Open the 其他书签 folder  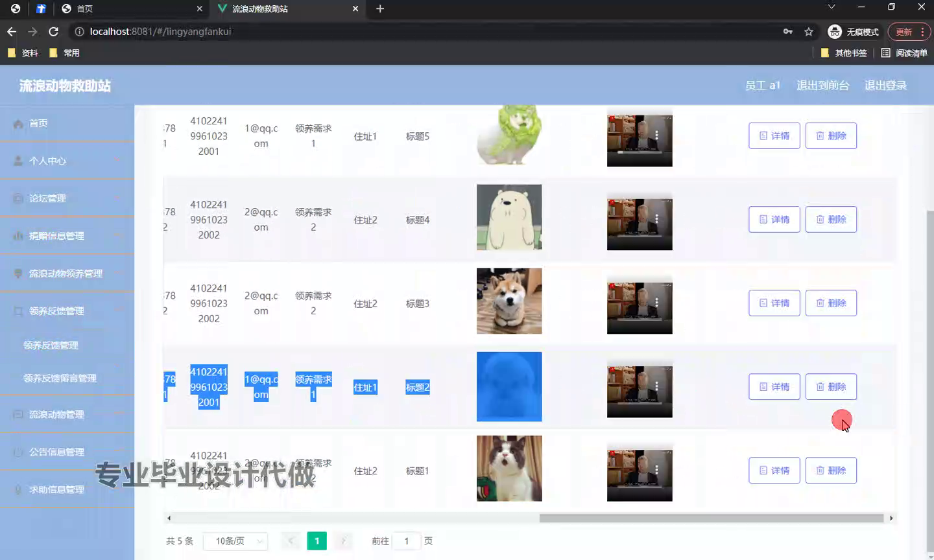[x=844, y=52]
